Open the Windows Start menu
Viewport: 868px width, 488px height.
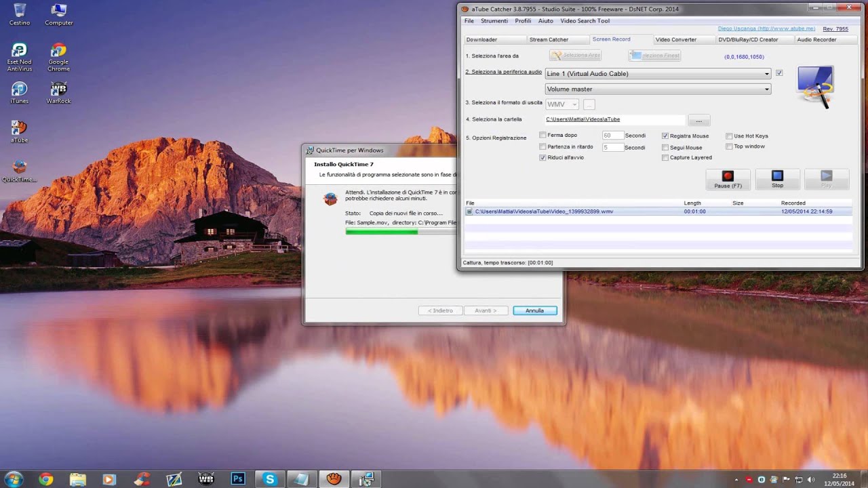pos(14,479)
